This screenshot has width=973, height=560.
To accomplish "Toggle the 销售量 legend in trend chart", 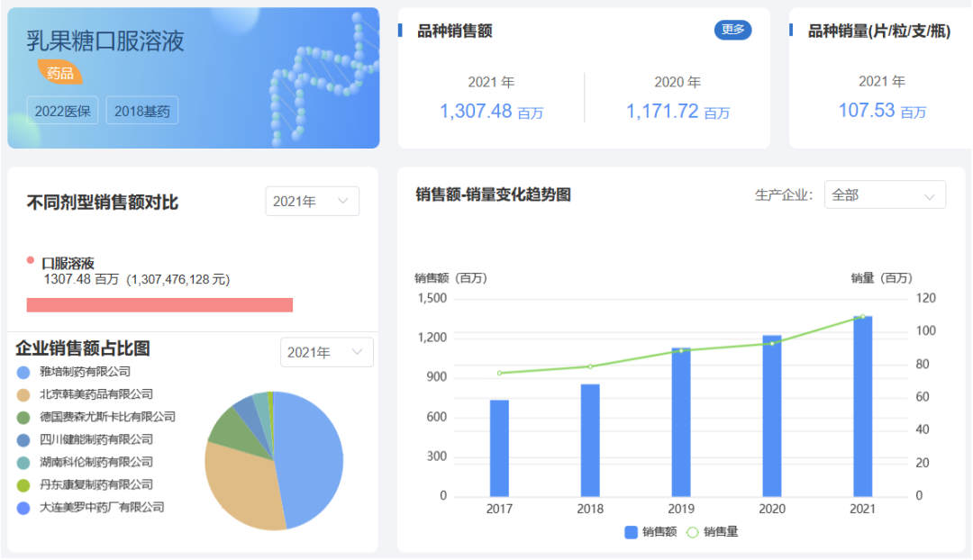I will pos(713,531).
